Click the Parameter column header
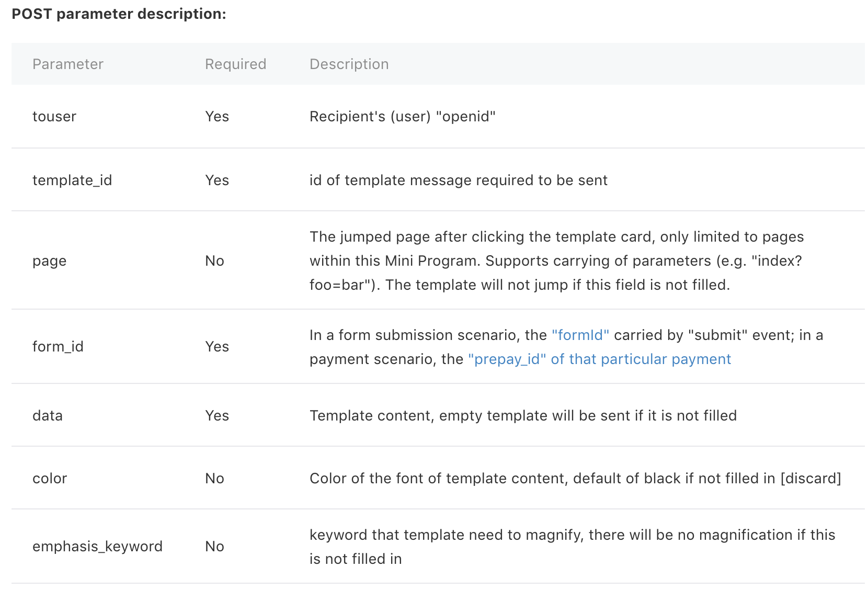The height and width of the screenshot is (590, 868). pos(68,64)
